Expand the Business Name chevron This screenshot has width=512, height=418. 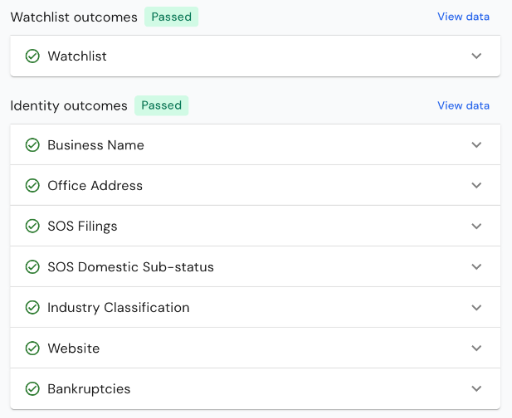pyautogui.click(x=476, y=145)
